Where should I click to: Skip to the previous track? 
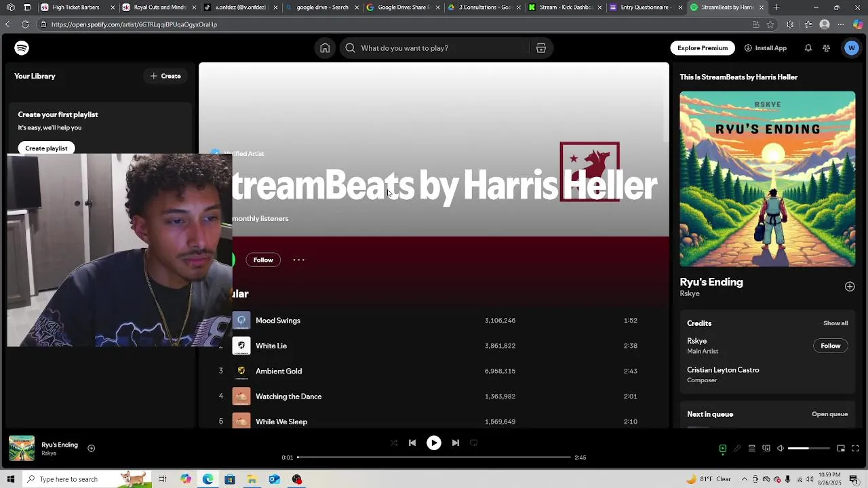pyautogui.click(x=412, y=443)
